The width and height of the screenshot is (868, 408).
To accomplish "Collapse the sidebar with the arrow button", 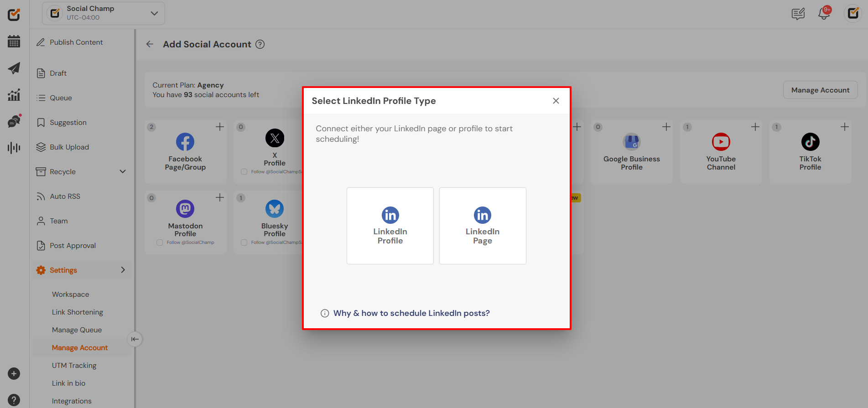I will [x=135, y=339].
